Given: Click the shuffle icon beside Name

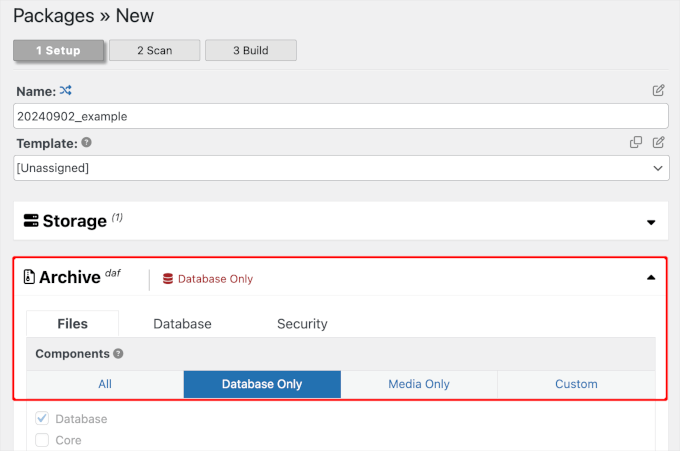Looking at the screenshot, I should pos(65,91).
